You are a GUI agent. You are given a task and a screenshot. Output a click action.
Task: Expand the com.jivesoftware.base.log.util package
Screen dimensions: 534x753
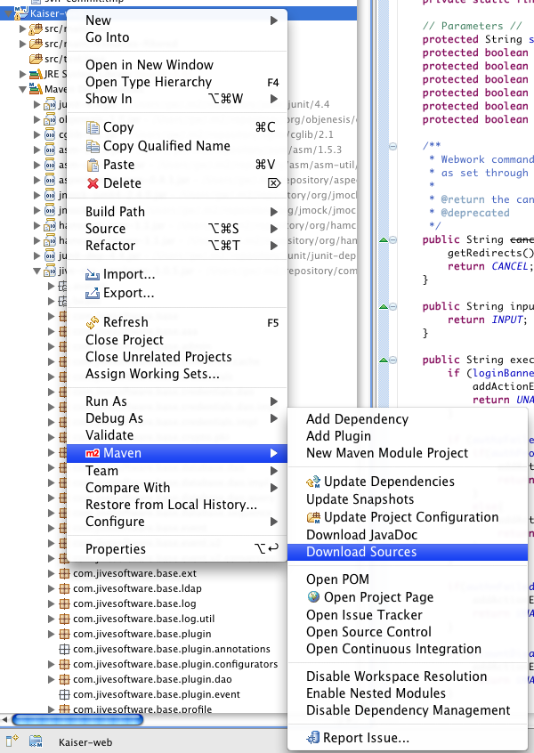point(51,619)
